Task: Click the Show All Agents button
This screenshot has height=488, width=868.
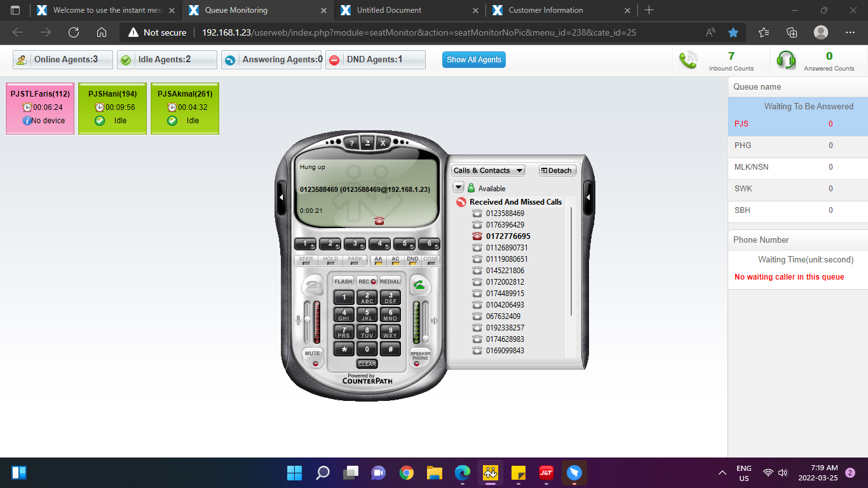Action: point(474,60)
